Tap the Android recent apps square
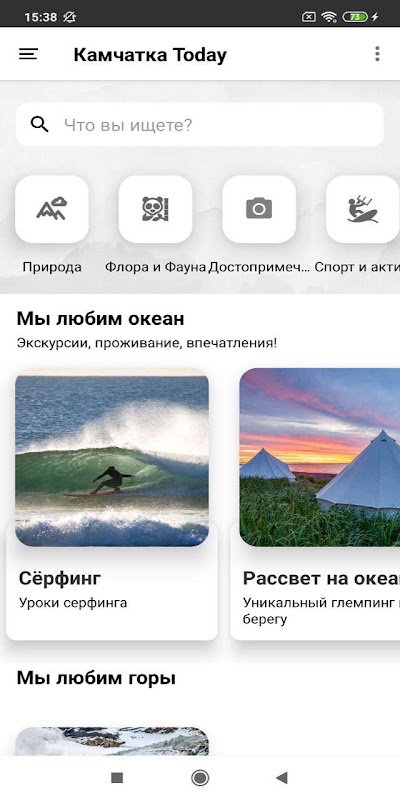 pyautogui.click(x=117, y=778)
